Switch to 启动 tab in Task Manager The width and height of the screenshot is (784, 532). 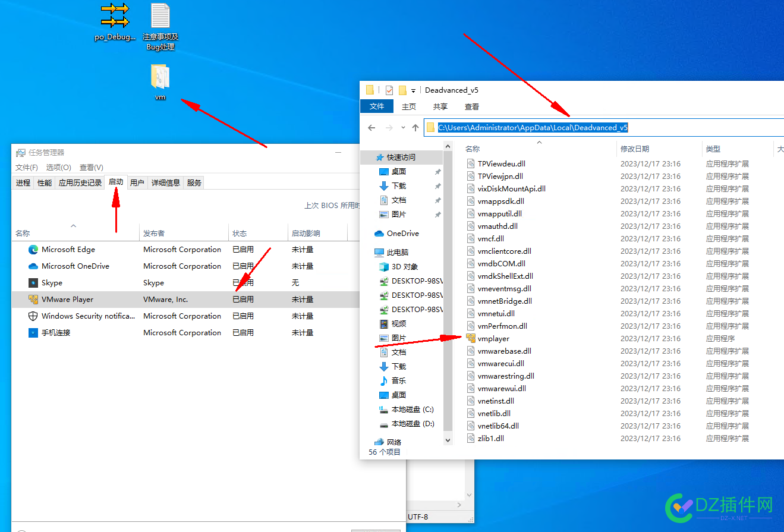116,182
